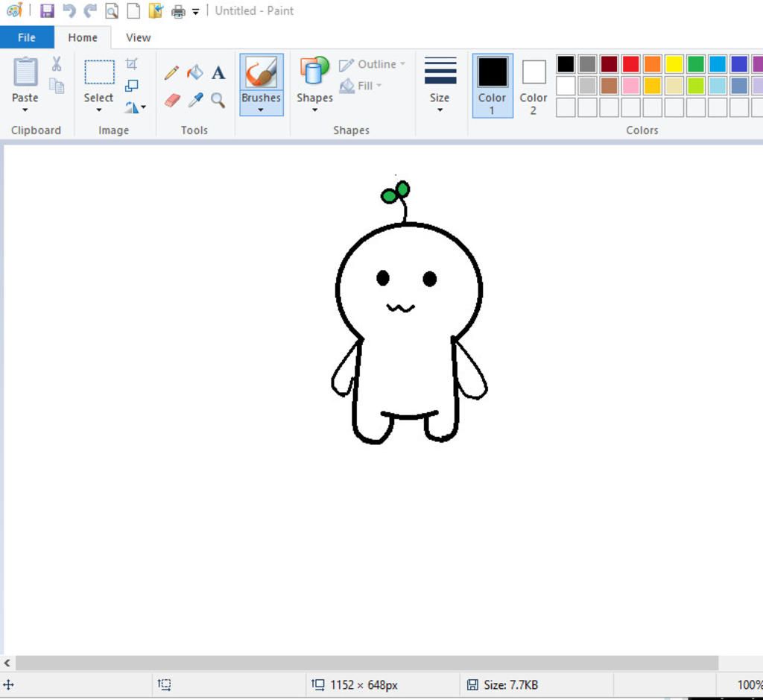Image resolution: width=763 pixels, height=700 pixels.
Task: Click the horizontal scrollbar thumb
Action: (367, 663)
